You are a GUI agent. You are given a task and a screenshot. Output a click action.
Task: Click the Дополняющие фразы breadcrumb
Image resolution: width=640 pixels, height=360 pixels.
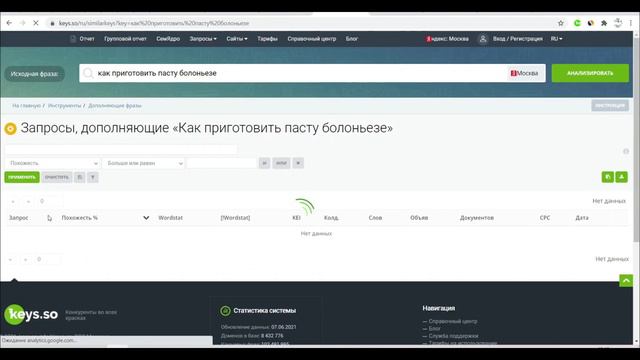click(115, 106)
